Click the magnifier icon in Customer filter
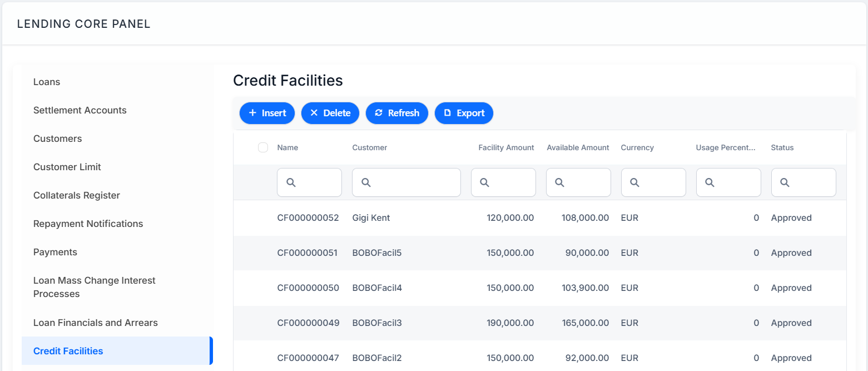 [366, 182]
